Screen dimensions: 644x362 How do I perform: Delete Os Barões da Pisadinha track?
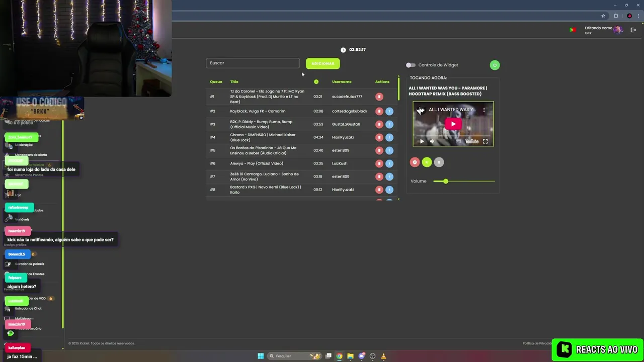pos(379,150)
